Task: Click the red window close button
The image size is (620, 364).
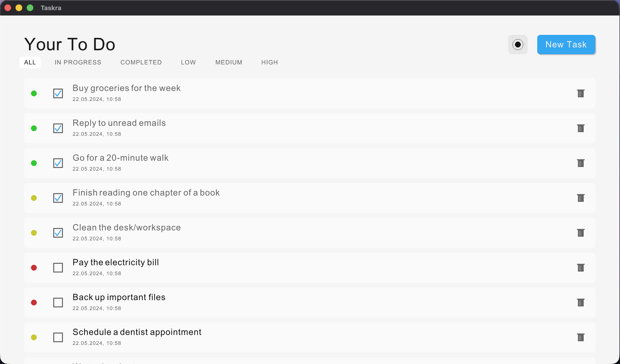Action: click(x=8, y=8)
